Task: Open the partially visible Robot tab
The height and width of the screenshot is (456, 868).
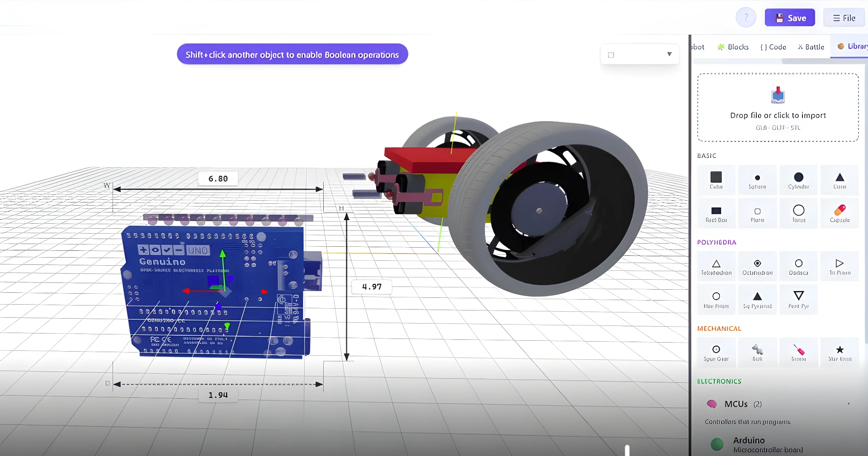Action: pos(698,47)
